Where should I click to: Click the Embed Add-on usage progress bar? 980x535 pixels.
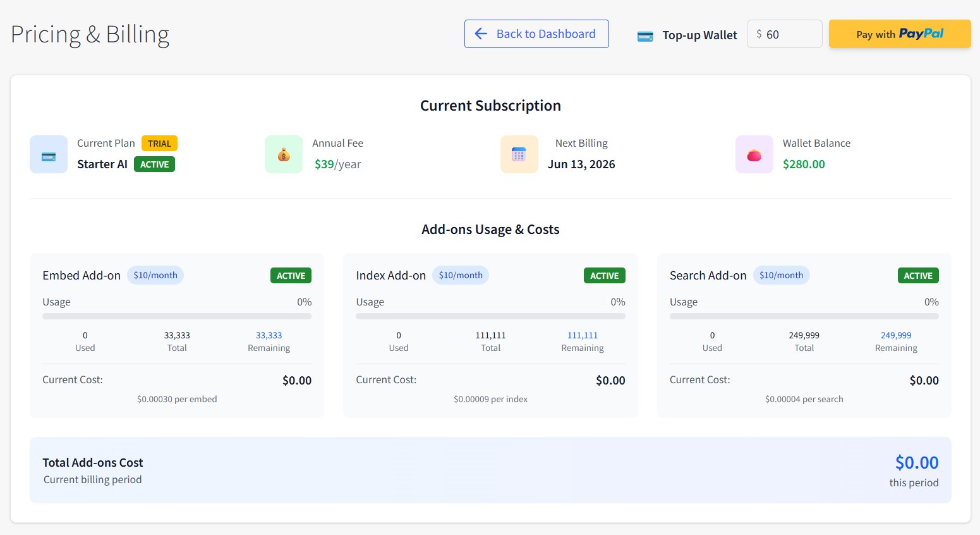pyautogui.click(x=177, y=316)
